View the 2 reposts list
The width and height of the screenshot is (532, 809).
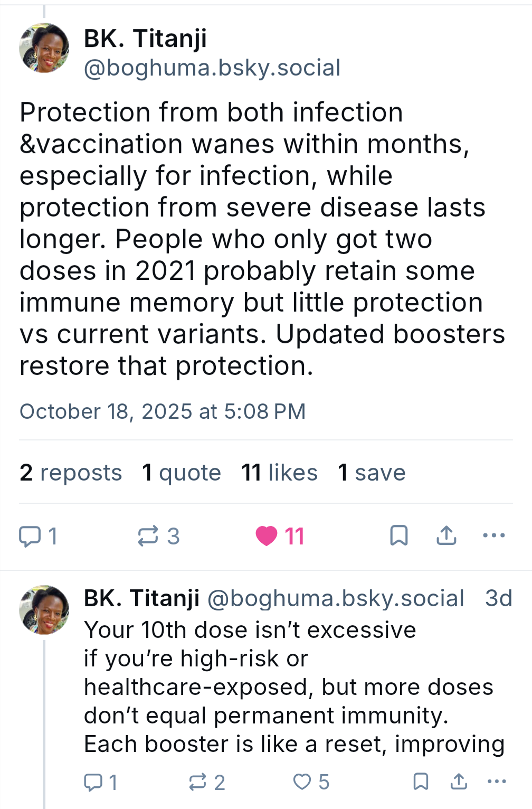tap(71, 473)
